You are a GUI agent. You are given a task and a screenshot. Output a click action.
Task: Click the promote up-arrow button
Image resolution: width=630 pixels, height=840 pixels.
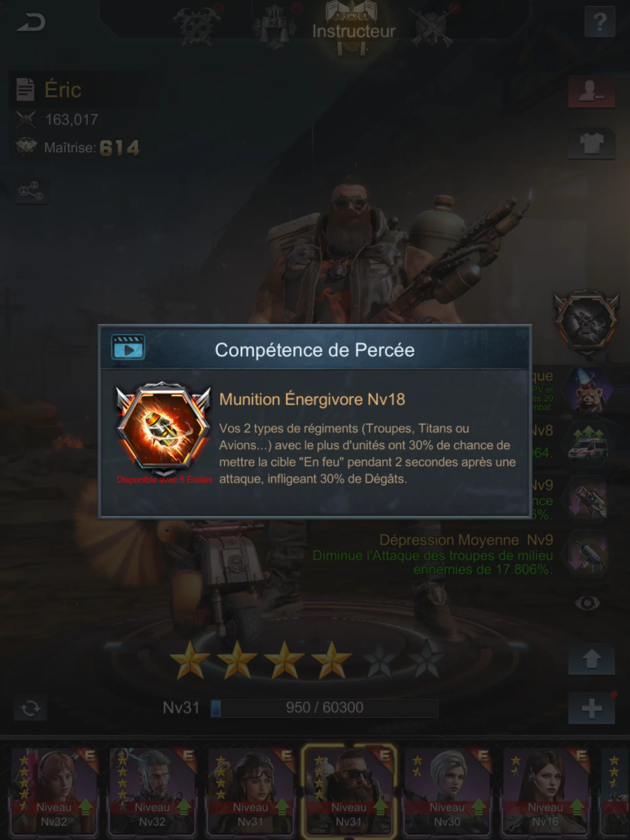tap(591, 660)
